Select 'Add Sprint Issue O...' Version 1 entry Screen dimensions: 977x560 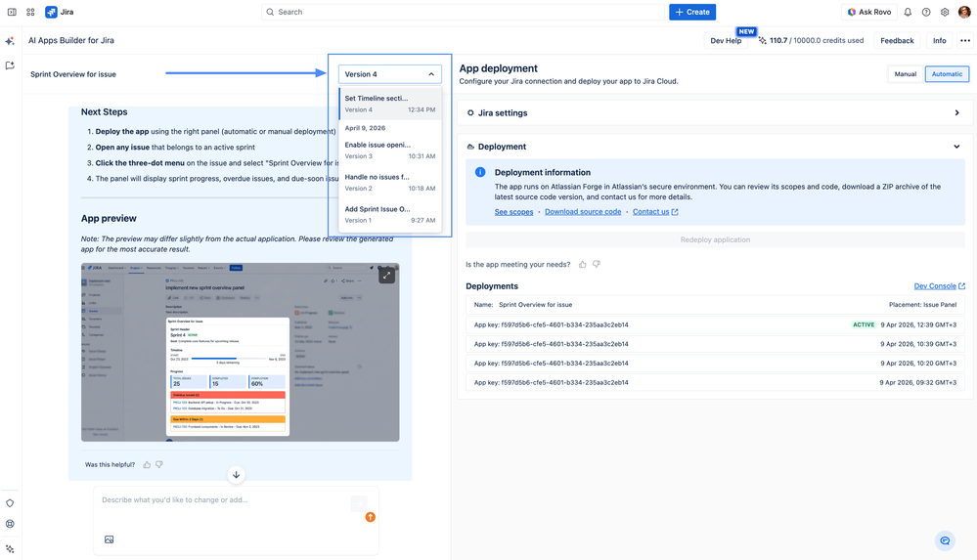click(x=390, y=214)
